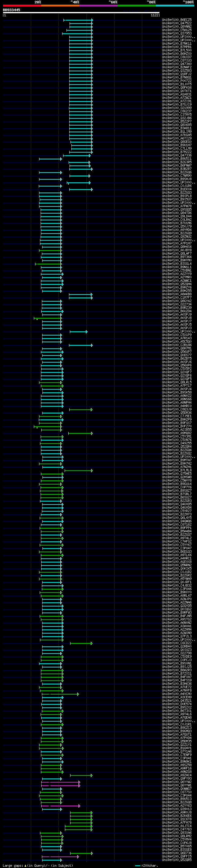Viewport: 197px width, 868px height.
Task: Select hit label UniRef100_Q37953
Action: 177,33
